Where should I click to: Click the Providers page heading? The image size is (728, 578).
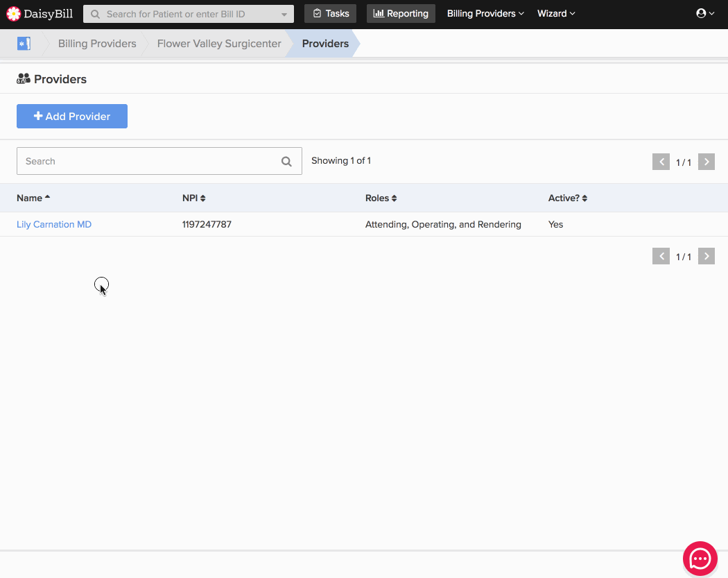click(x=60, y=80)
